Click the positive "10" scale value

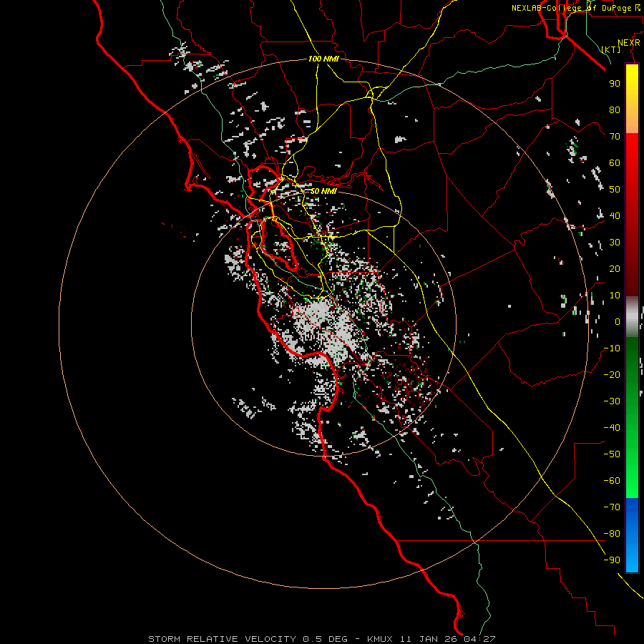pyautogui.click(x=615, y=296)
